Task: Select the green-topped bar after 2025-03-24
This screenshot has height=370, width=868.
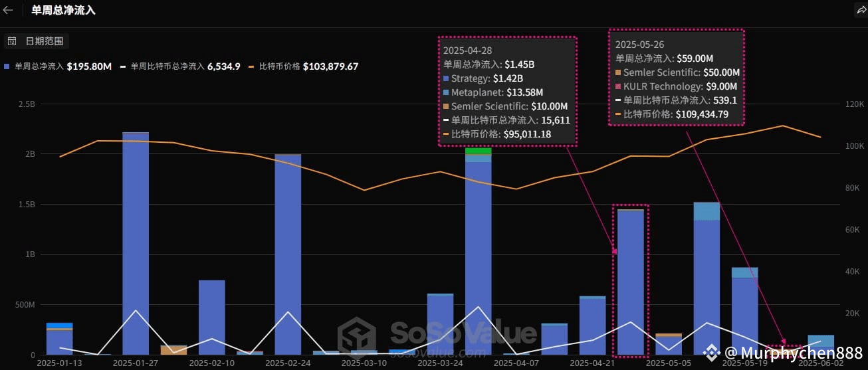Action: point(478,252)
